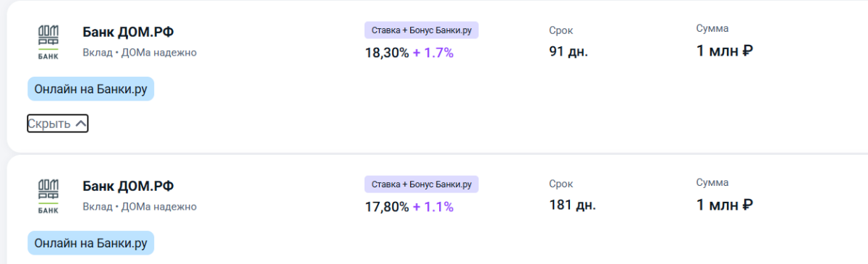The image size is (868, 264).
Task: Select the 18,30% rate value
Action: pyautogui.click(x=387, y=53)
